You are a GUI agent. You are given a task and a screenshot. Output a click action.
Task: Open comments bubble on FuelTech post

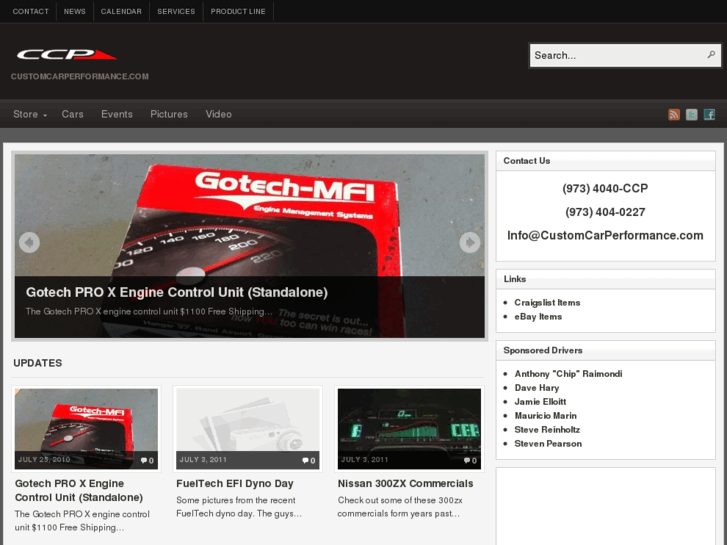(309, 461)
